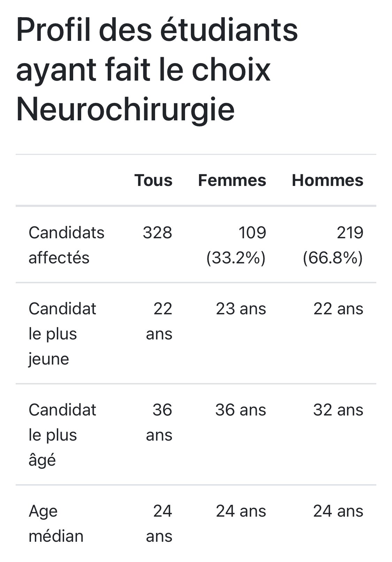This screenshot has height=562, width=392.
Task: Select the Femmes column header
Action: (232, 180)
